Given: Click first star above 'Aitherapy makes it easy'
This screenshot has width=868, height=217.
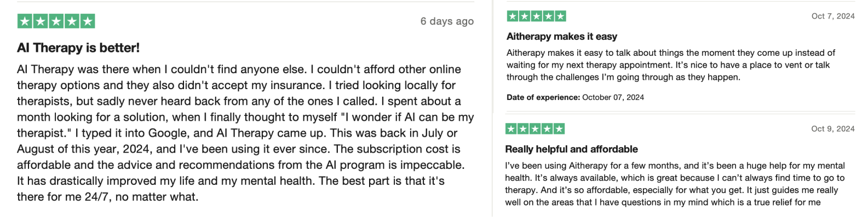Looking at the screenshot, I should pyautogui.click(x=513, y=16).
